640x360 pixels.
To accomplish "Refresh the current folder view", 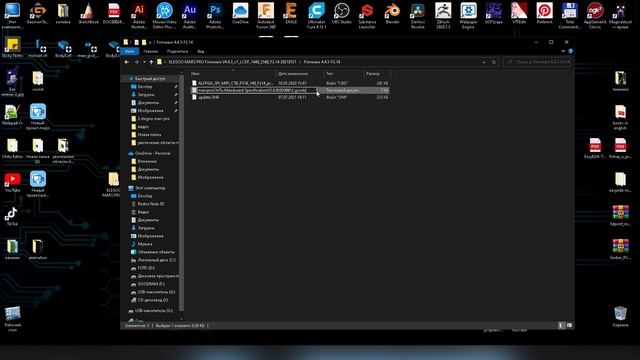I will (x=493, y=62).
